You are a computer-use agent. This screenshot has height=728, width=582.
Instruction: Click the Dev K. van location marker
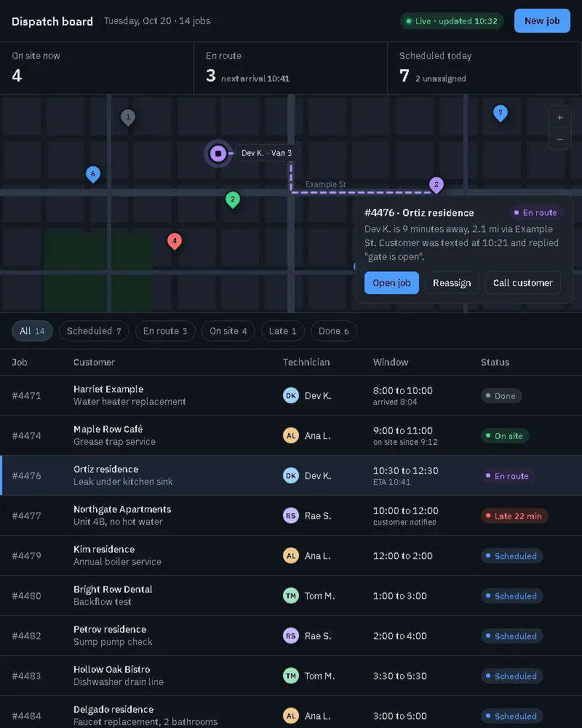click(218, 153)
